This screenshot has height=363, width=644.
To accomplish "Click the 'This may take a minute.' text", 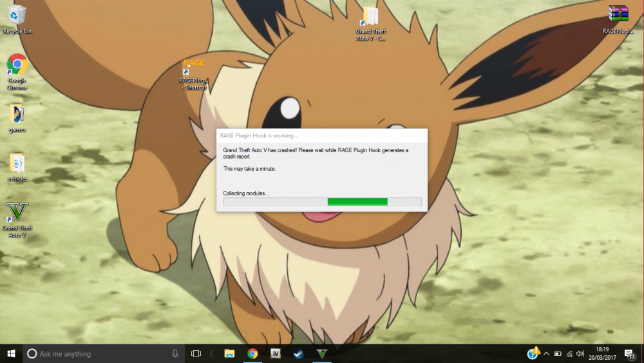I will pos(249,168).
